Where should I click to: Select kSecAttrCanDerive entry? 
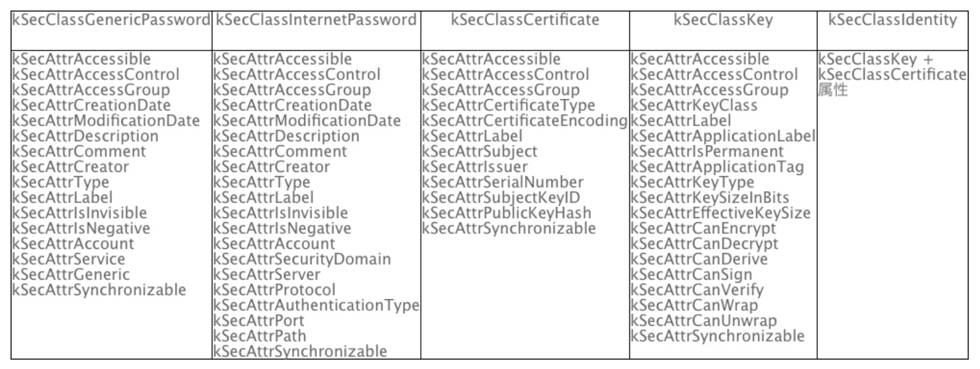pyautogui.click(x=699, y=259)
